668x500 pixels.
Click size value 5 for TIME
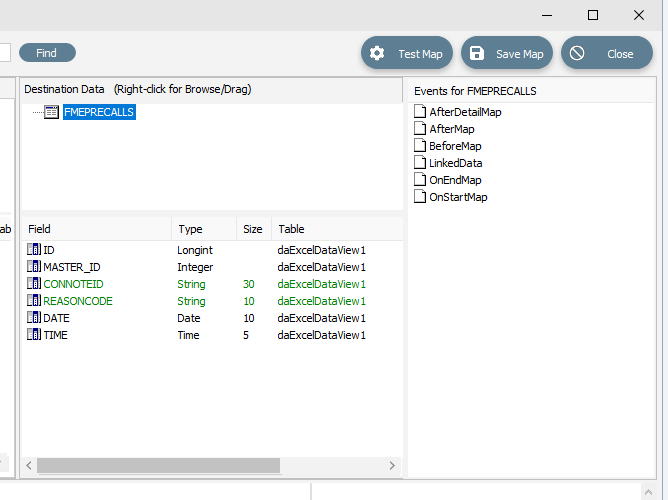246,335
